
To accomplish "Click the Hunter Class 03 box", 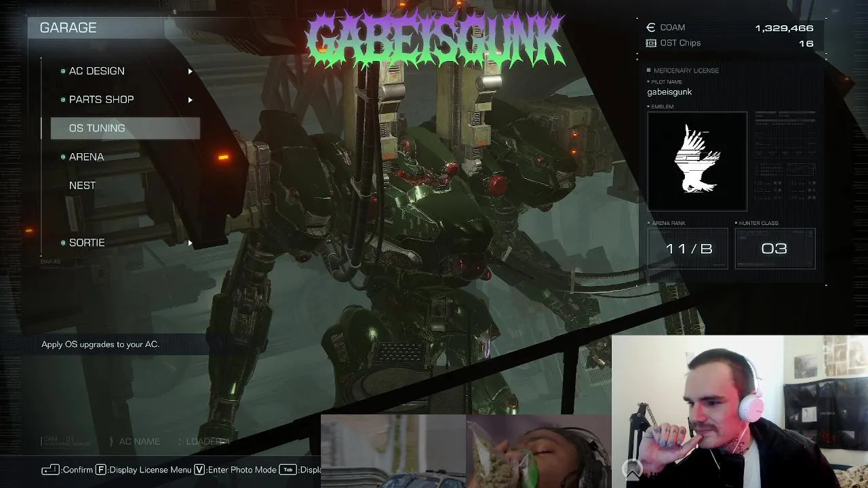I will coord(774,249).
